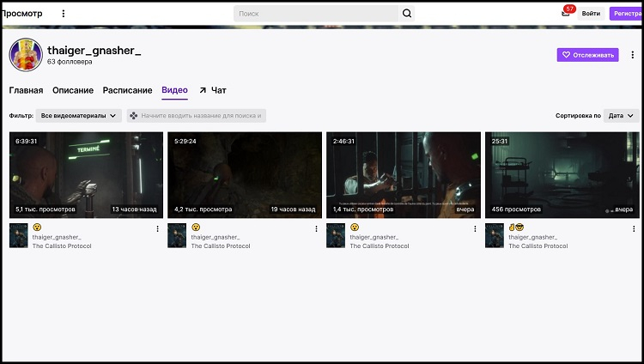Switch to the Главная tab
Viewport: 644px width, 364px height.
(26, 90)
